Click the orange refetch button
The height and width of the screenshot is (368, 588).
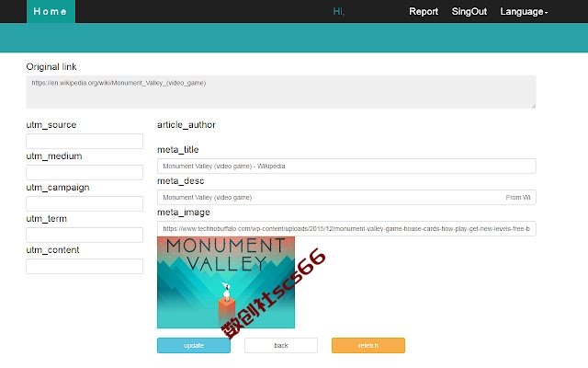(x=368, y=346)
